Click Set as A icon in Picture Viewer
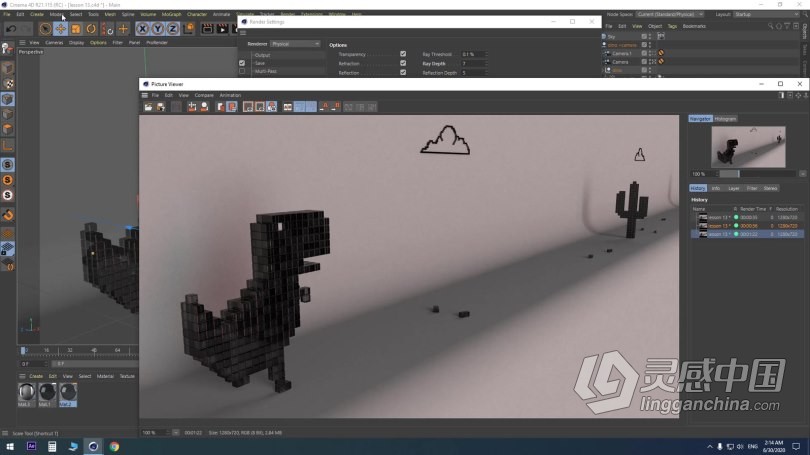This screenshot has height=455, width=810. [324, 107]
